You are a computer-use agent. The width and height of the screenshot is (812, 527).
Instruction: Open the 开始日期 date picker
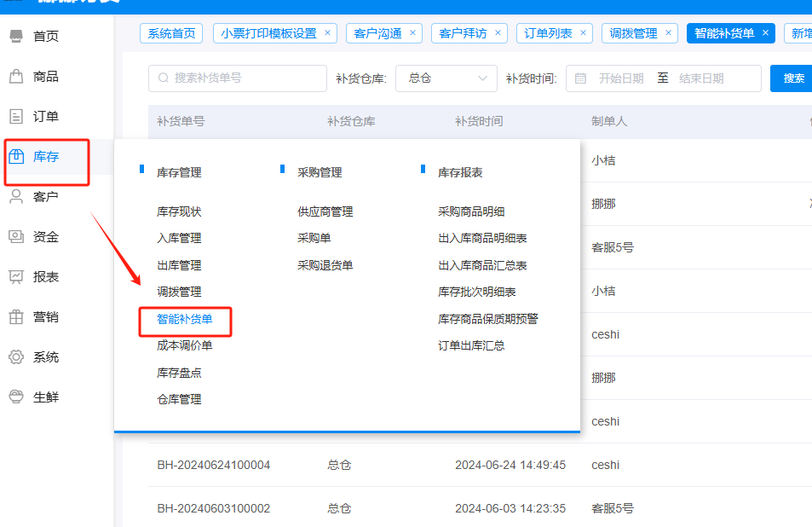[620, 78]
